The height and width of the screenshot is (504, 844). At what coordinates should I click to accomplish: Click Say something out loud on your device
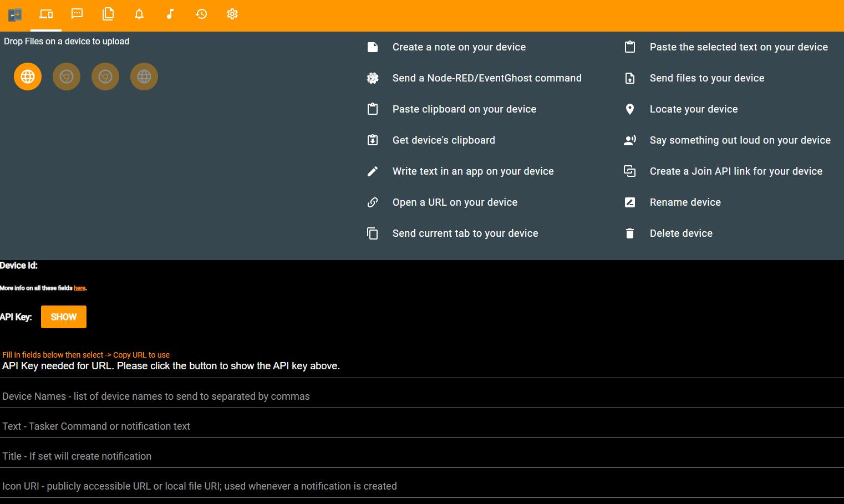coord(740,140)
